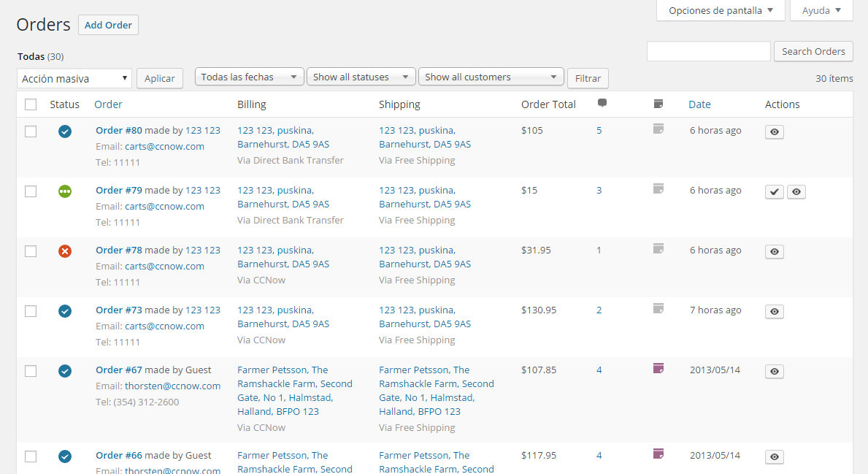The height and width of the screenshot is (474, 868).
Task: View Order #67 with the eye icon
Action: [x=775, y=371]
